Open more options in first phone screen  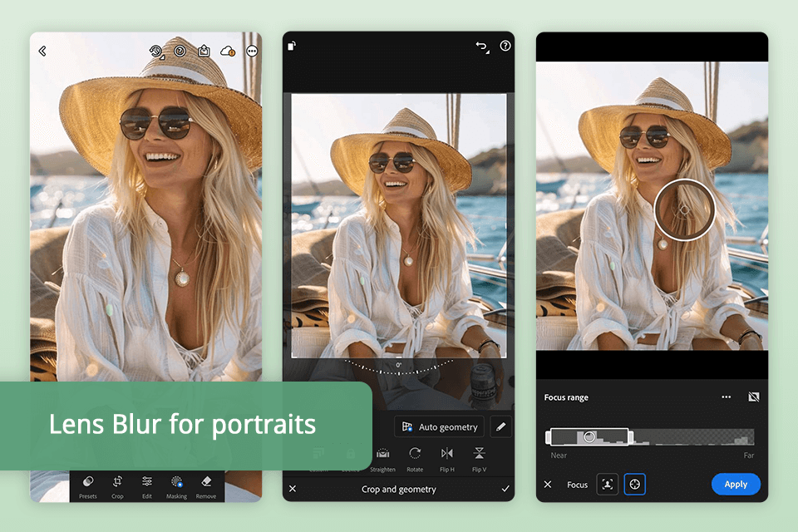(252, 51)
